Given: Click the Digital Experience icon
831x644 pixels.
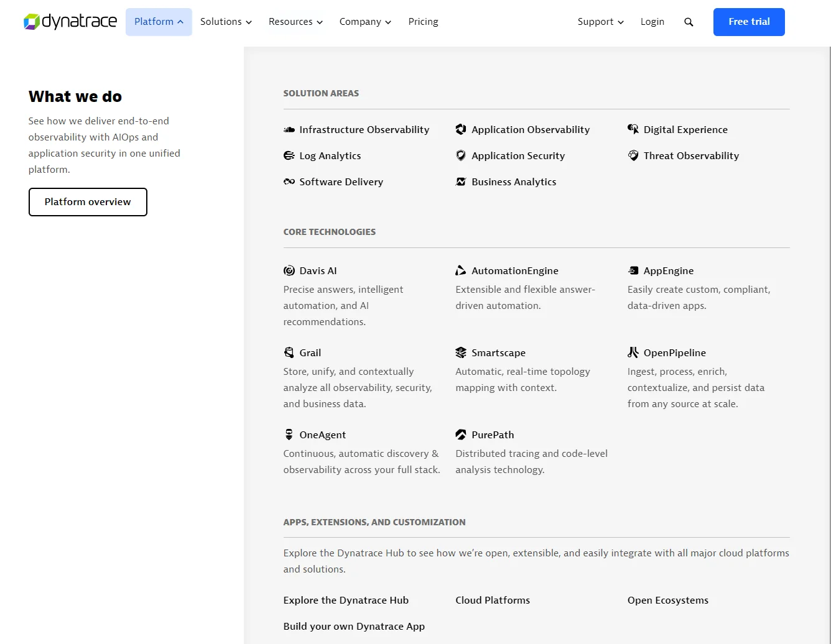Looking at the screenshot, I should [x=633, y=129].
